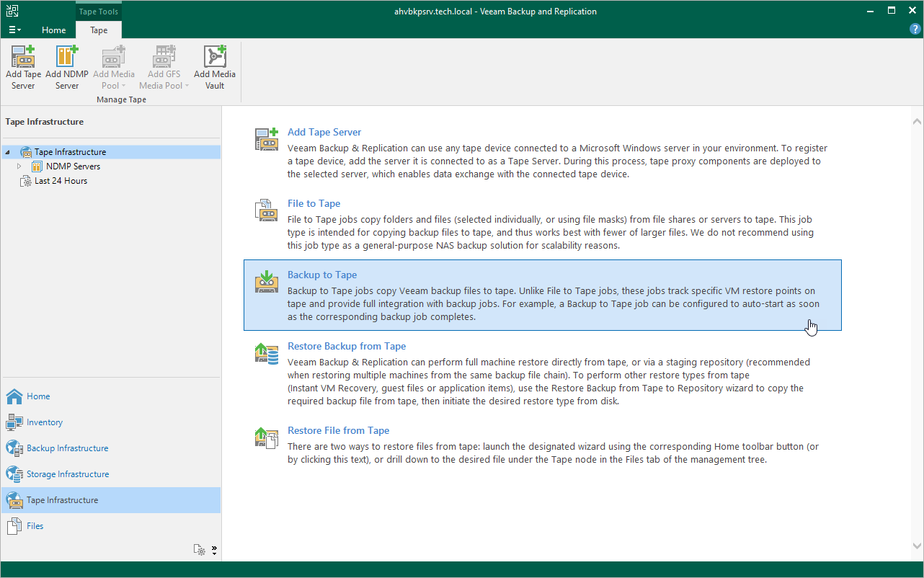Click the Add Tape Server ribbon button
The image size is (924, 578).
[24, 67]
